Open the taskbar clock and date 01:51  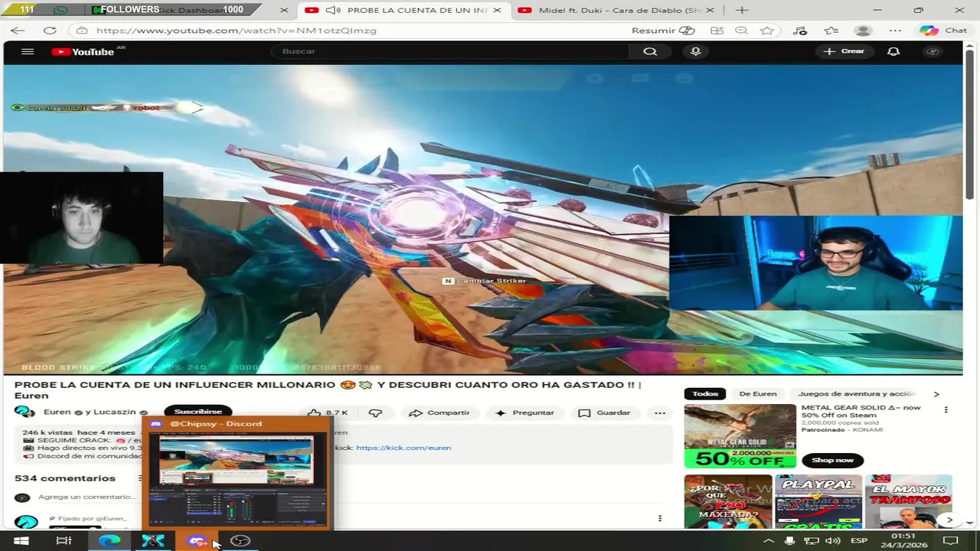point(903,541)
